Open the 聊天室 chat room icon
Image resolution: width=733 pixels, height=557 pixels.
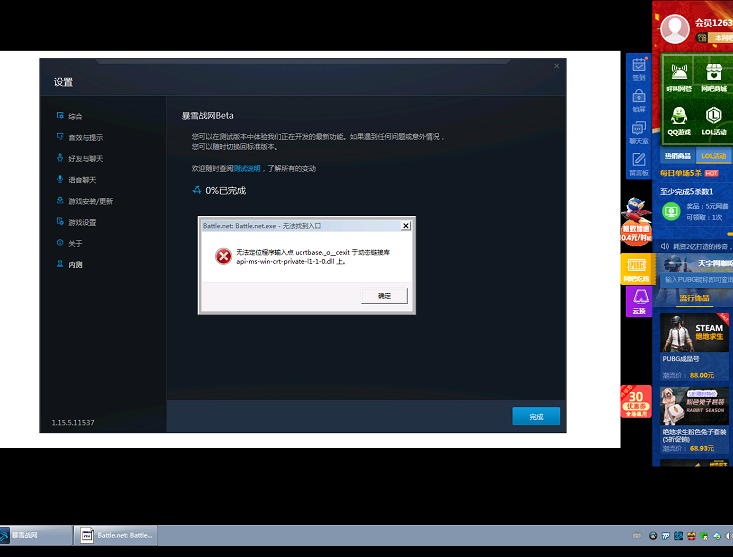(639, 128)
